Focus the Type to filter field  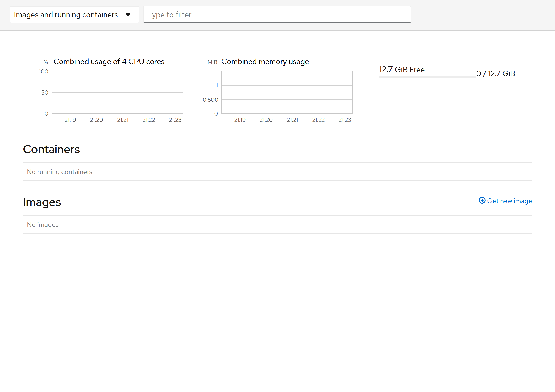(277, 15)
